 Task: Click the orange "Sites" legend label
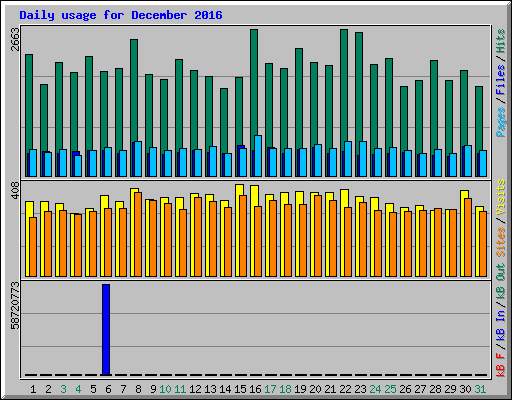click(501, 242)
